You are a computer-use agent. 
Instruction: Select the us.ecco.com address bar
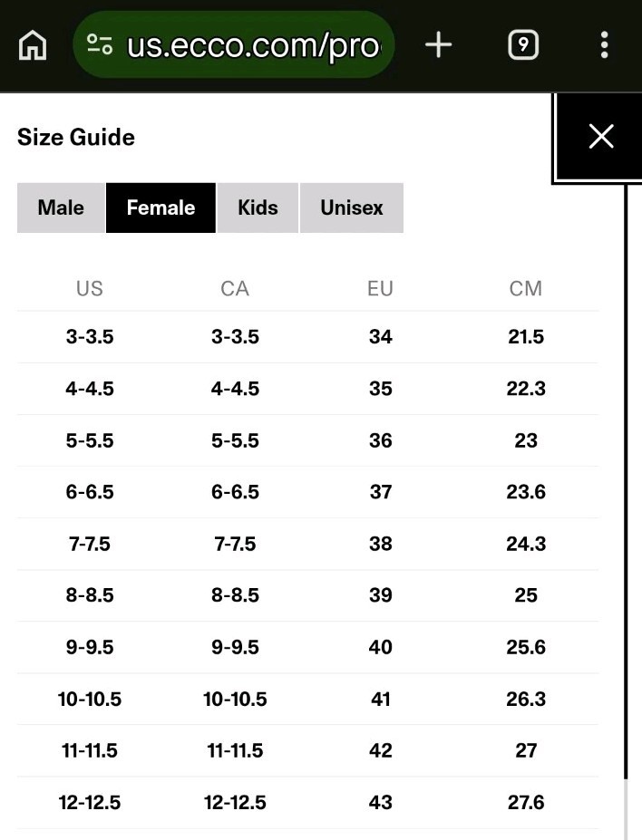[234, 44]
